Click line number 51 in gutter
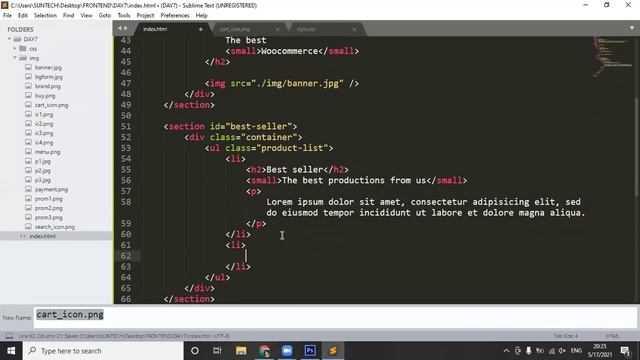The height and width of the screenshot is (360, 640). [x=126, y=127]
